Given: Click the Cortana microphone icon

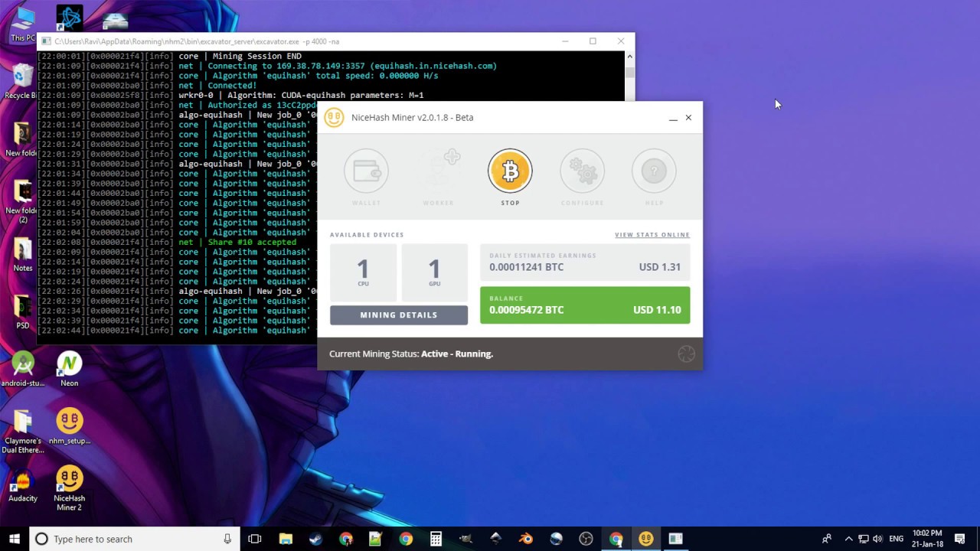Looking at the screenshot, I should 227,539.
